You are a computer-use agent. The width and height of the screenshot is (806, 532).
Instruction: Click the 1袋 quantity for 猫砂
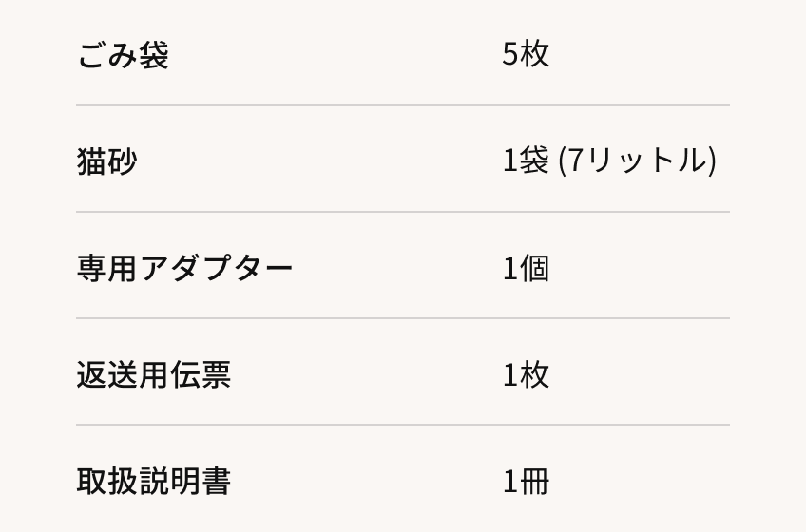pyautogui.click(x=526, y=161)
